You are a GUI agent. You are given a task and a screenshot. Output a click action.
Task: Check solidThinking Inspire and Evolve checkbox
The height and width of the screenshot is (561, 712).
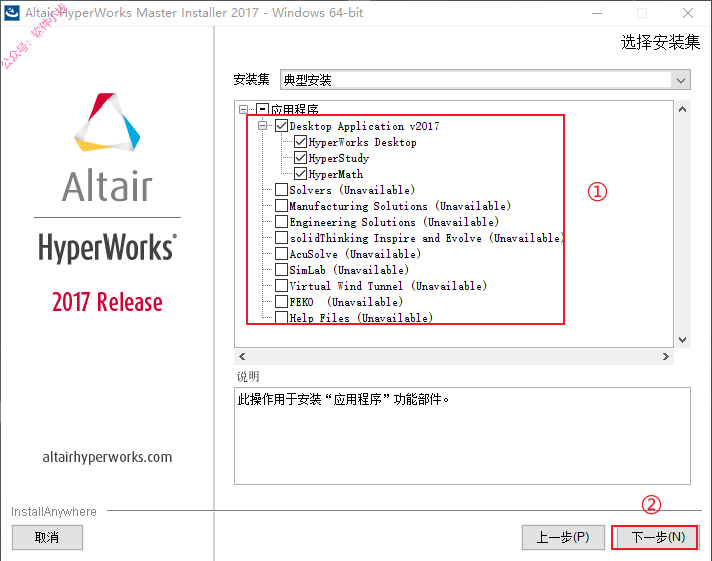coord(282,238)
